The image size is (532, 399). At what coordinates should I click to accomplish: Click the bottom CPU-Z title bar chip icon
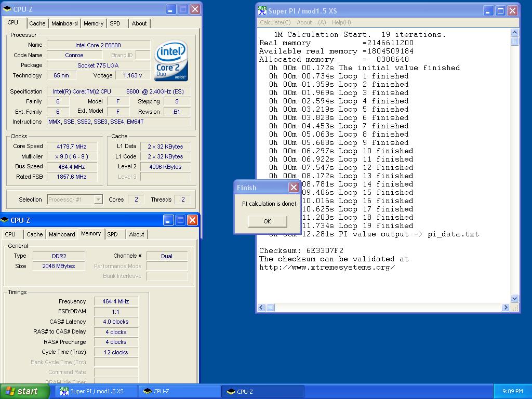click(x=4, y=220)
